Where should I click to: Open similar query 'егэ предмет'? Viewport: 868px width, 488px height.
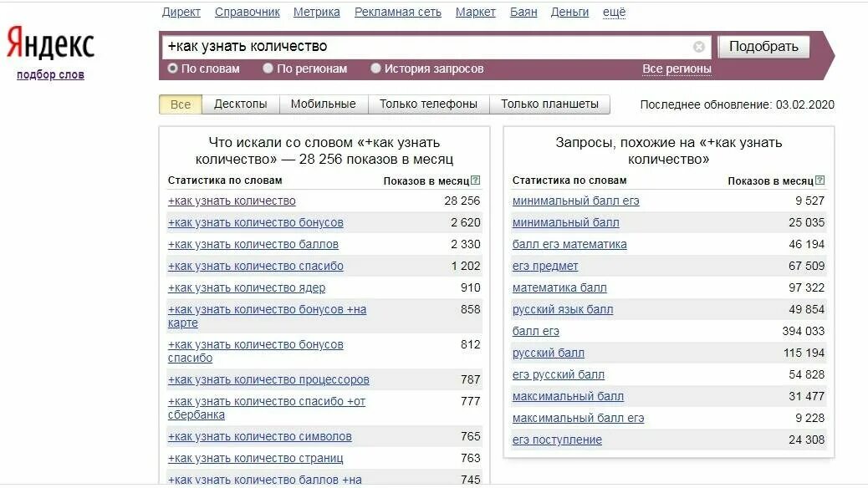coord(545,266)
